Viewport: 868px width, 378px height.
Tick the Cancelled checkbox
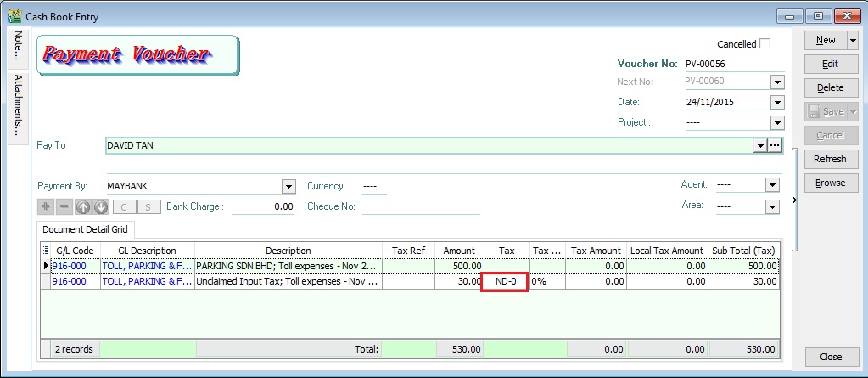(x=764, y=43)
